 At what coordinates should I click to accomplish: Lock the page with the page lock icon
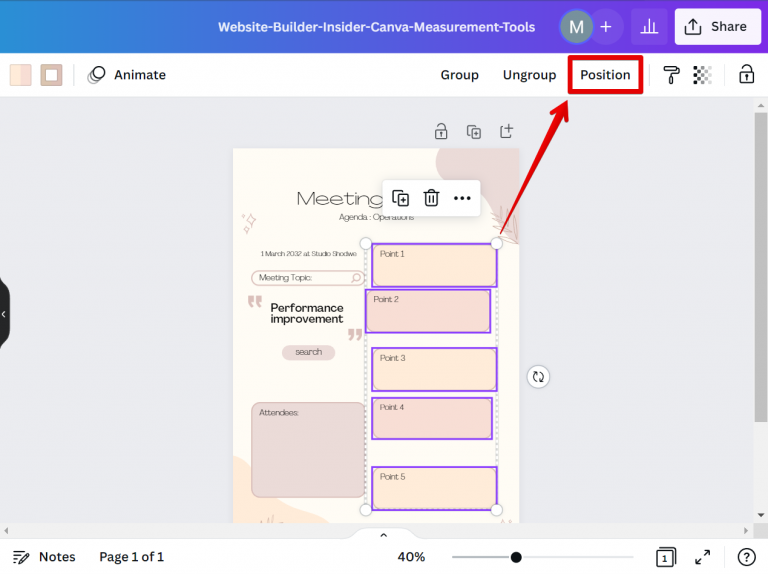[x=441, y=131]
